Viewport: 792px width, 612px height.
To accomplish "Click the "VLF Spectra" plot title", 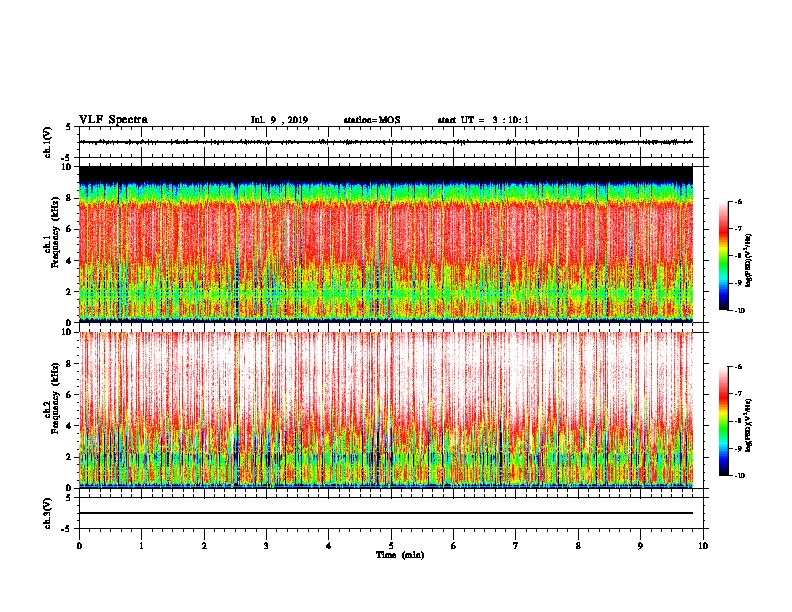I will coord(113,120).
